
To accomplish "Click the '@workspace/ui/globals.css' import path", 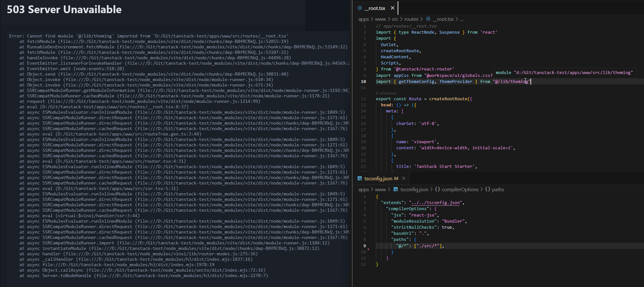I will click(x=458, y=76).
